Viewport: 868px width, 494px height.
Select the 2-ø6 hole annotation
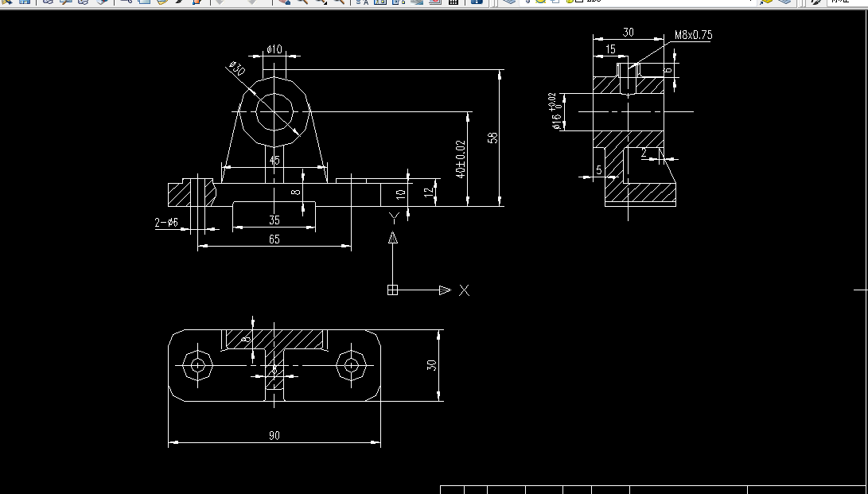[166, 223]
